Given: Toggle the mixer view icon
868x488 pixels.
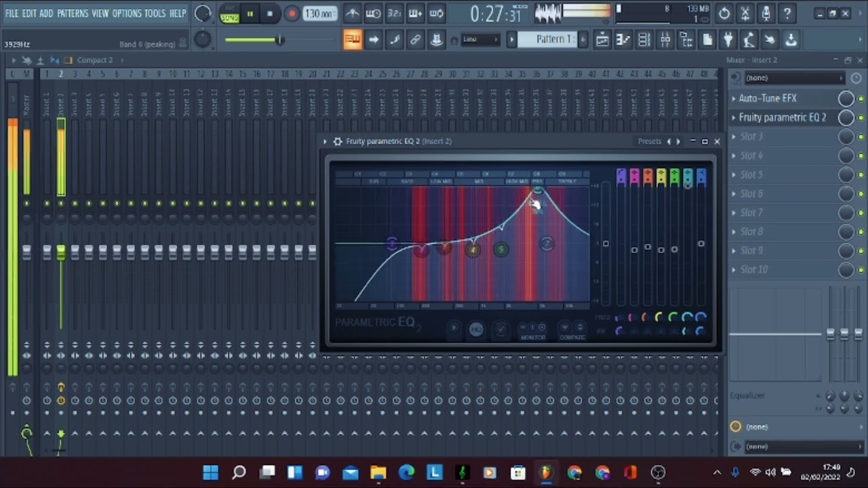Looking at the screenshot, I should click(x=665, y=40).
